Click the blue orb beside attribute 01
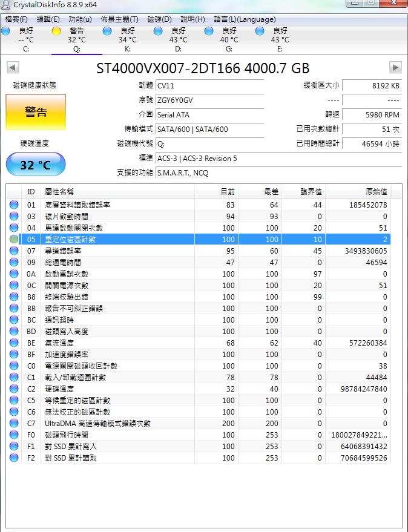Viewport: 408px width, 532px height. 14,205
